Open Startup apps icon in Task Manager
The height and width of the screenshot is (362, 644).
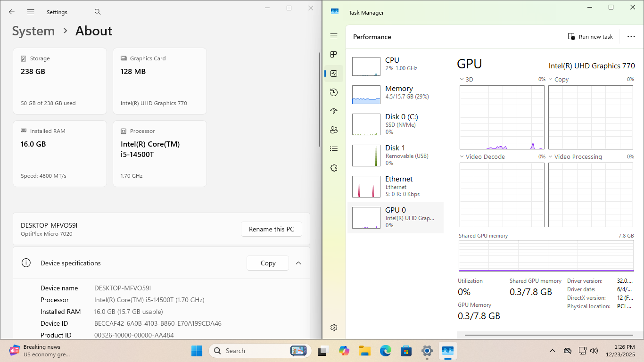pos(334,111)
